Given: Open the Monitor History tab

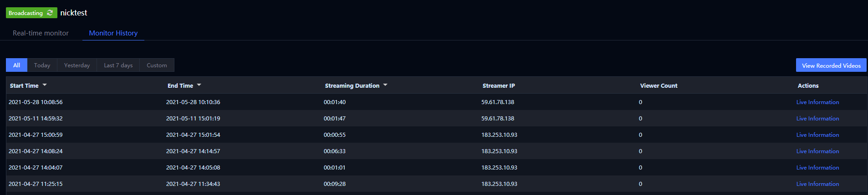Looking at the screenshot, I should pyautogui.click(x=113, y=33).
